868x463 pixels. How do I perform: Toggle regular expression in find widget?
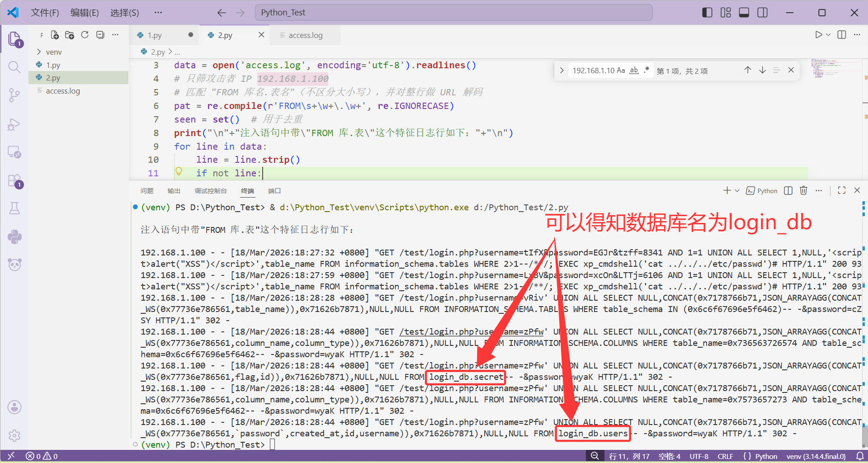click(646, 70)
